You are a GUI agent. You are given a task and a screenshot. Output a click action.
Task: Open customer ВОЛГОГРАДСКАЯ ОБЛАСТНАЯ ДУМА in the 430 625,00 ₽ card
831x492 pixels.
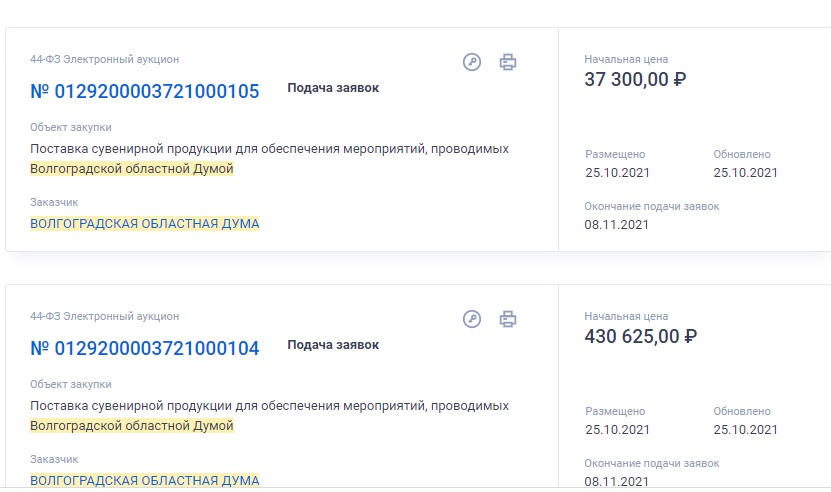(x=145, y=481)
